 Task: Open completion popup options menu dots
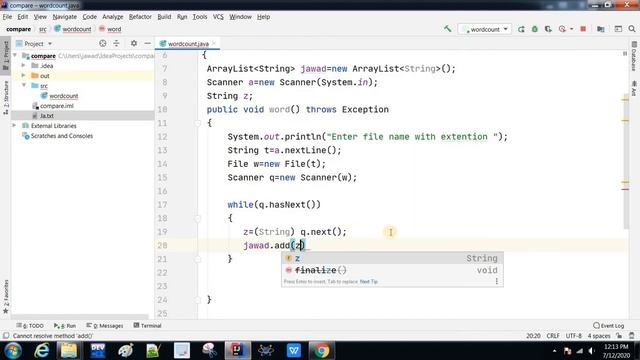(x=497, y=281)
